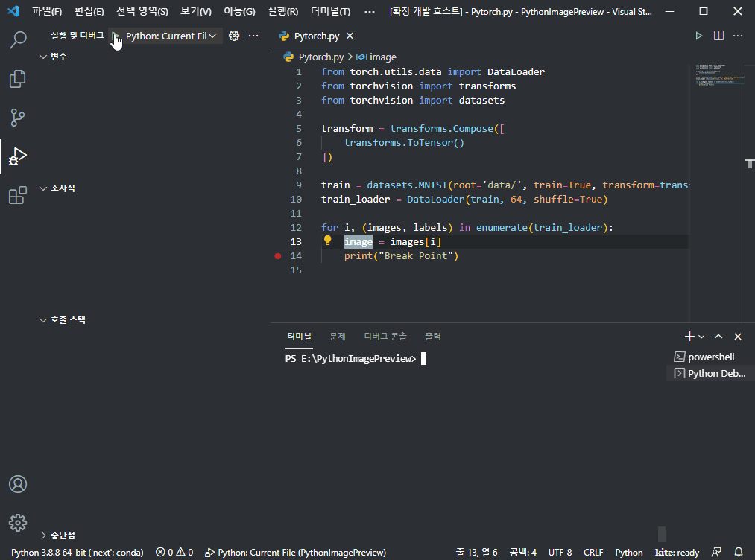Image resolution: width=755 pixels, height=560 pixels.
Task: Change file encoding UTF-8
Action: (560, 553)
